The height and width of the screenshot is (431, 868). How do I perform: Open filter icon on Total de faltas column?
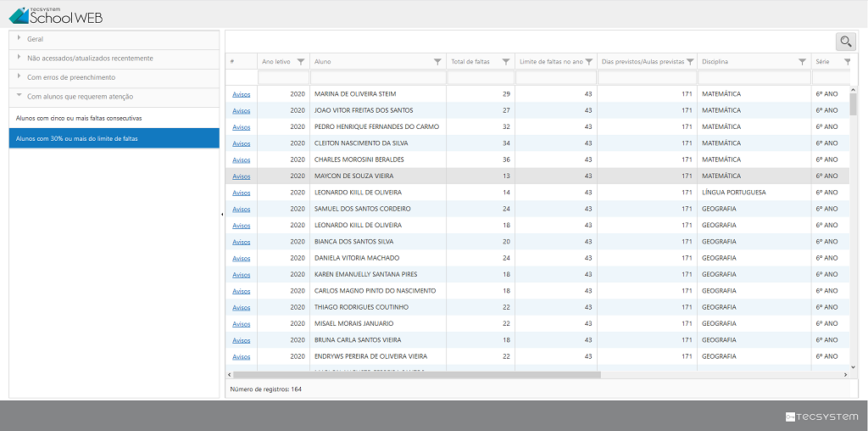[x=506, y=62]
